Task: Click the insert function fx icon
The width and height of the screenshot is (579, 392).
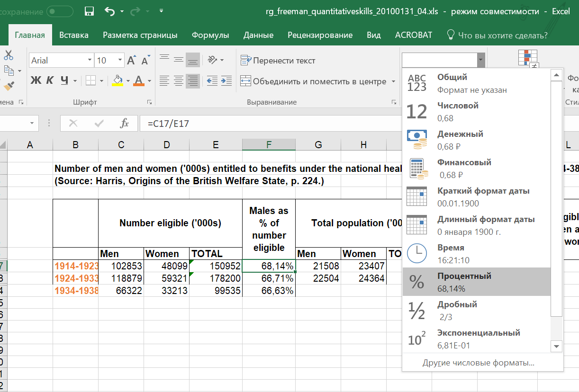Action: (125, 124)
